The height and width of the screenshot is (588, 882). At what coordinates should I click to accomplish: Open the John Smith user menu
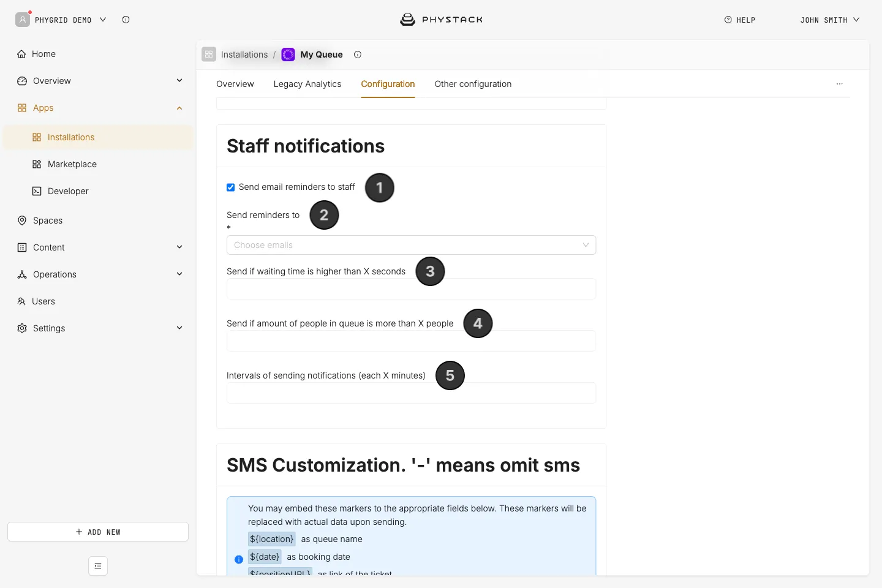(x=830, y=20)
